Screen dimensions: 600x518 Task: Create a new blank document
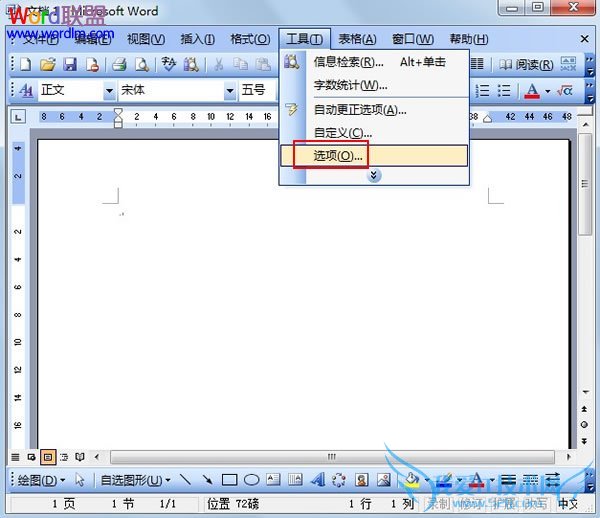click(x=25, y=64)
